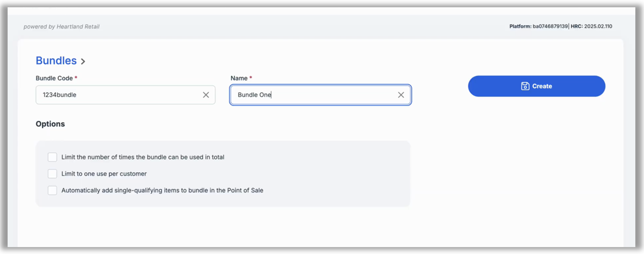Clear the Name field using X icon

coord(401,95)
